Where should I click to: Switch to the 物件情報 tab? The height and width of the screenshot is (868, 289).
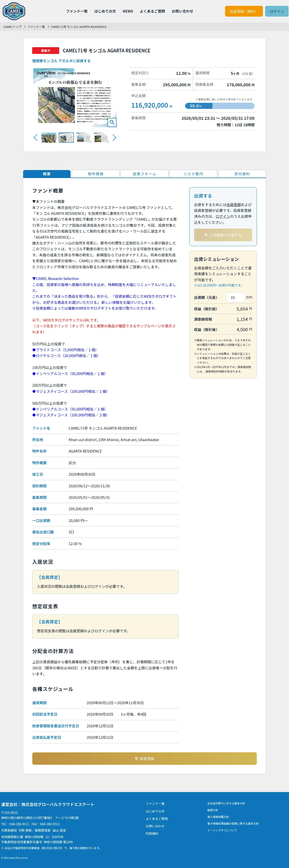coord(95,174)
